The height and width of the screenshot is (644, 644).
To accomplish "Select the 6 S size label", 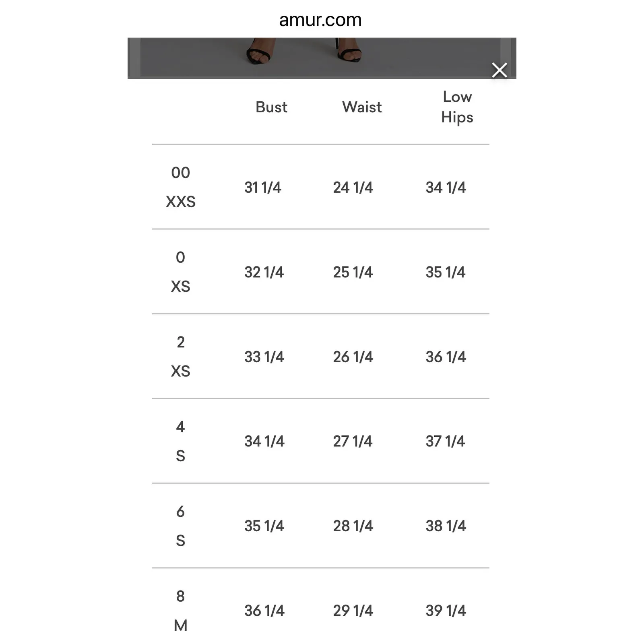I will (x=180, y=526).
